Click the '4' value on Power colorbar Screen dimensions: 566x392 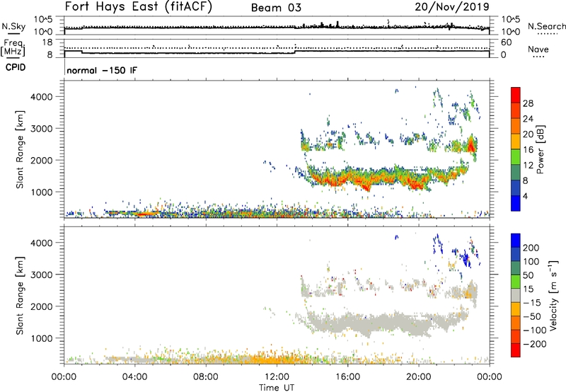pos(525,196)
